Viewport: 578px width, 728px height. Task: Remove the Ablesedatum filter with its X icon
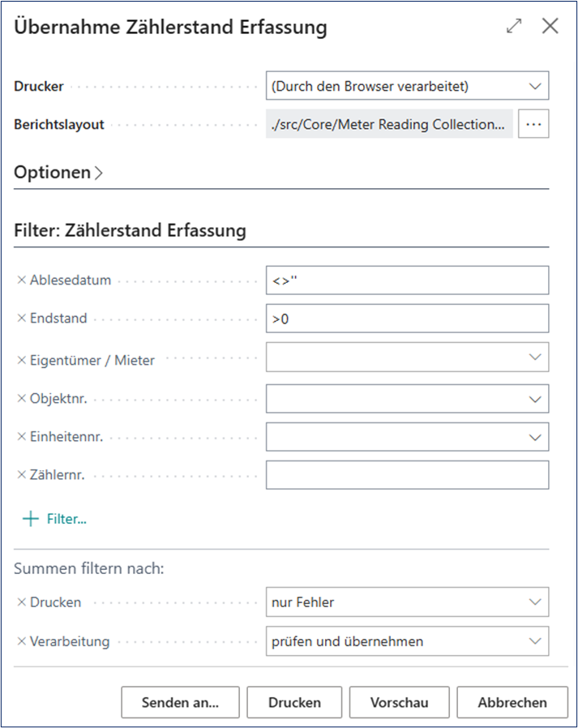pyautogui.click(x=21, y=280)
